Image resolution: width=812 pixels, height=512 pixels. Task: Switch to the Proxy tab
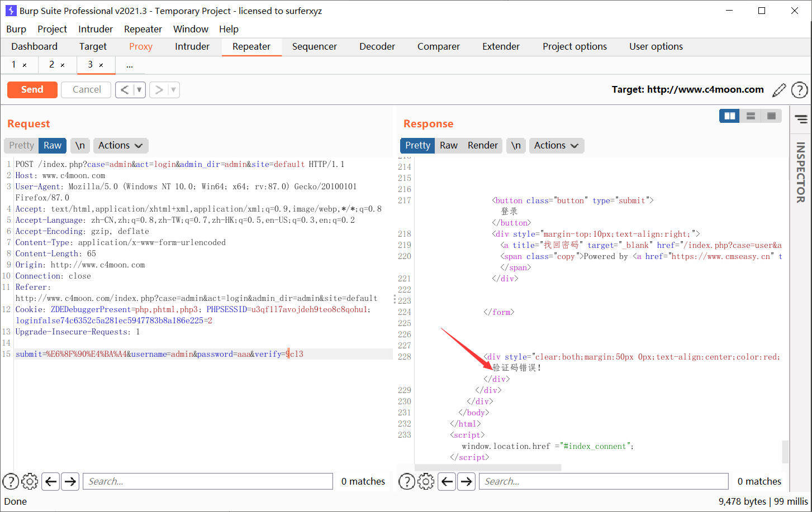coord(141,47)
